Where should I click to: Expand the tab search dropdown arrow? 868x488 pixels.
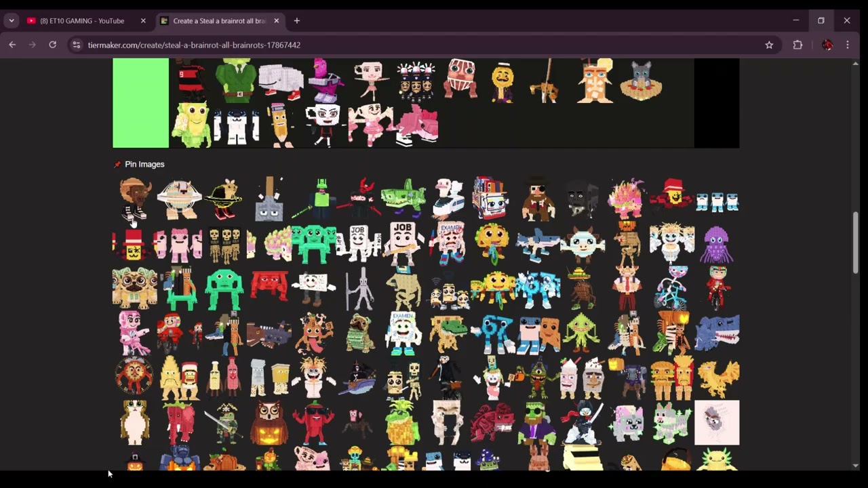12,21
